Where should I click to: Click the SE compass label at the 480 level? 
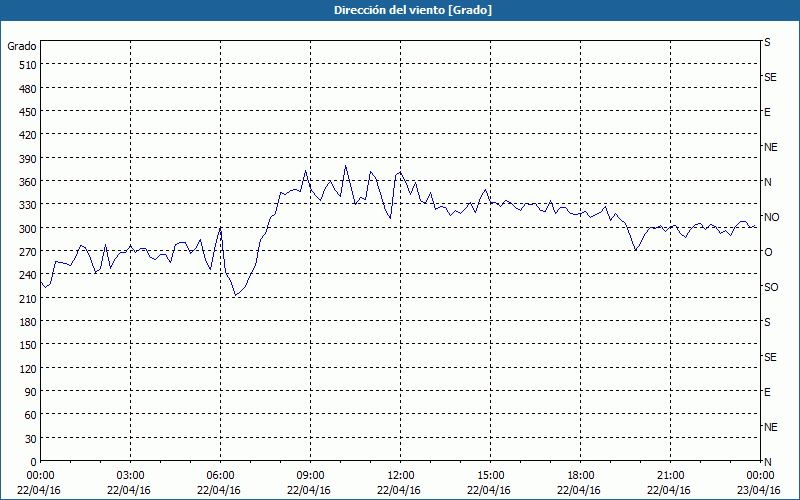tap(770, 77)
